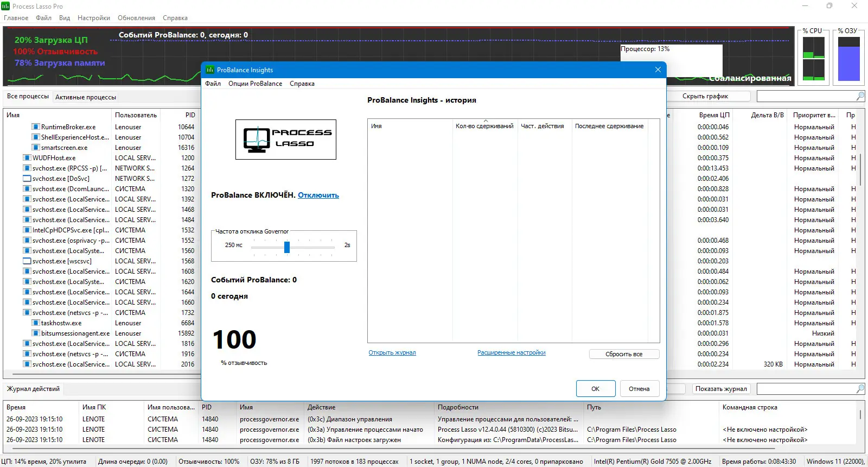Click the svchost.exe [wscsvc] process icon
This screenshot has width=868, height=467.
[27, 261]
